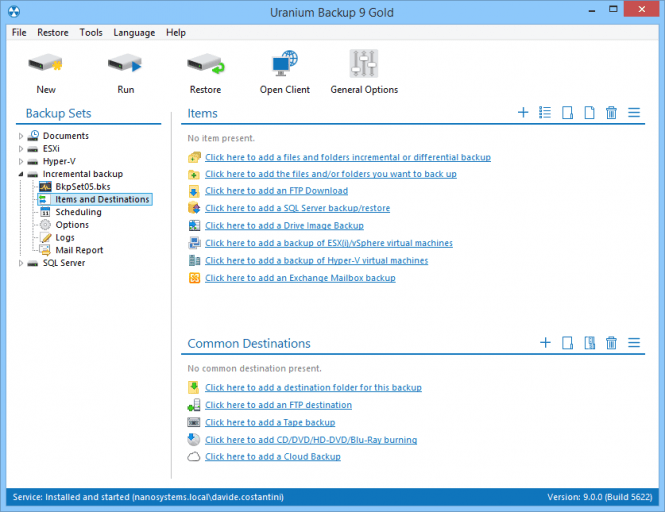This screenshot has height=512, width=665.
Task: Click the numbered list icon in Items header
Action: pyautogui.click(x=545, y=112)
